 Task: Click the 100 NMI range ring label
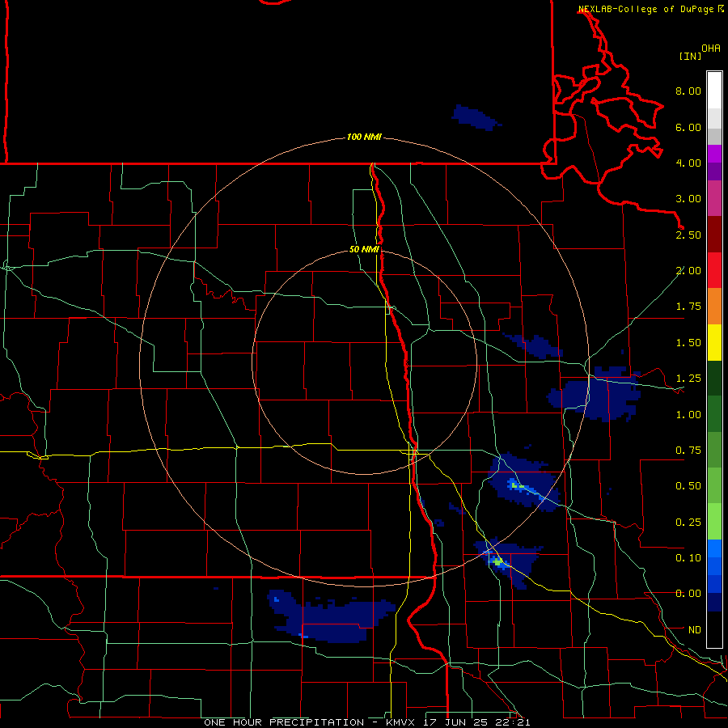point(364,137)
